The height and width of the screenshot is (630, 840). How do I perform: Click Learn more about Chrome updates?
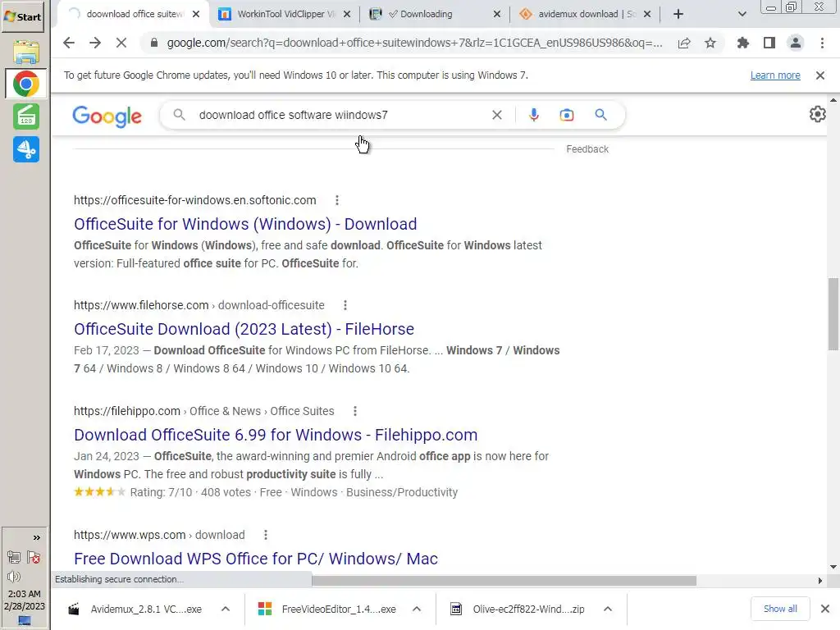[775, 75]
